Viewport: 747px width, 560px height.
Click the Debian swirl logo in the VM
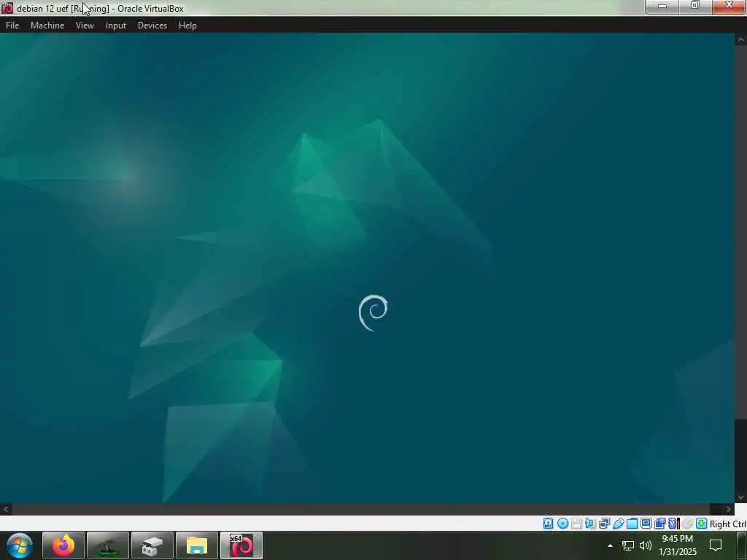[x=373, y=313]
